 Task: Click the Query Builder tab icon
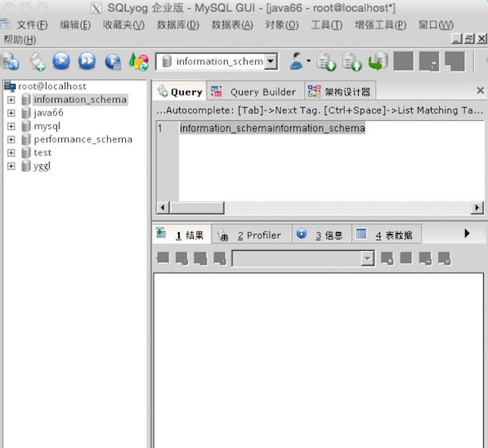(217, 92)
